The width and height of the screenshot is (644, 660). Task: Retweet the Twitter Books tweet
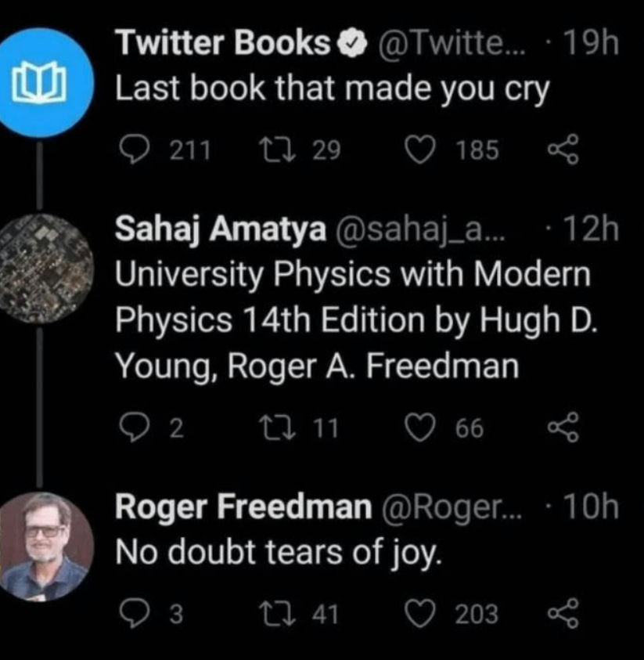[x=277, y=150]
